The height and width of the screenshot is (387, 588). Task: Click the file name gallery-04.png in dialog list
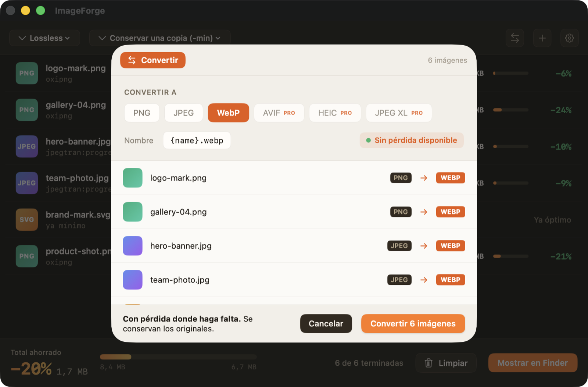[x=179, y=212]
